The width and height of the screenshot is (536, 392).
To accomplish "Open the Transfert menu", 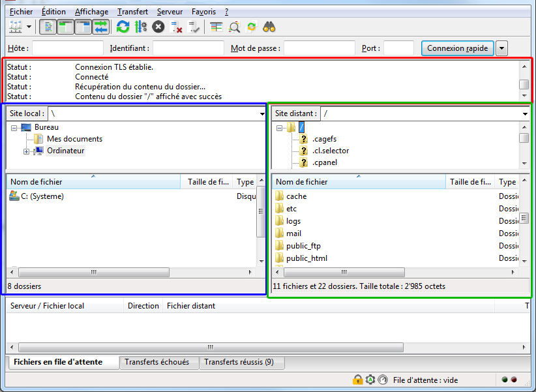I will click(x=132, y=11).
